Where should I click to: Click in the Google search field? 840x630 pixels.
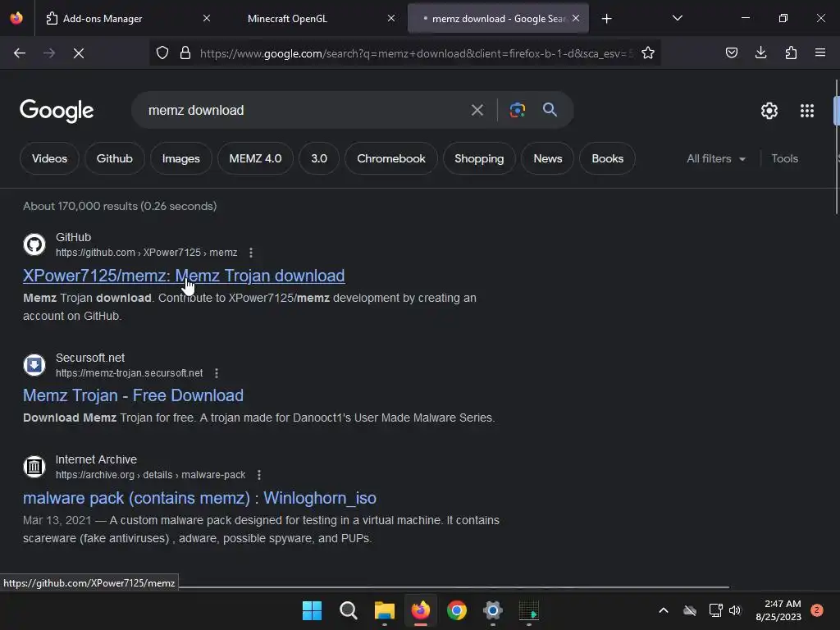coord(303,111)
